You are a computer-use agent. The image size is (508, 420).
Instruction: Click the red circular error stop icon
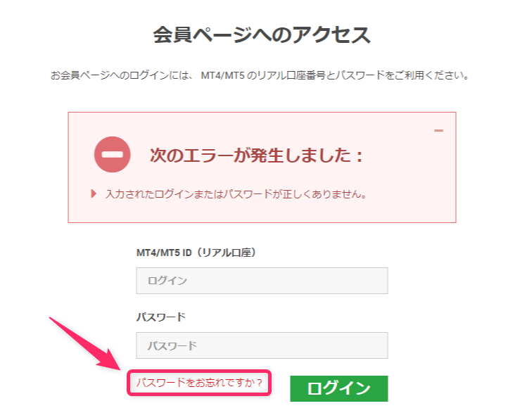(113, 155)
